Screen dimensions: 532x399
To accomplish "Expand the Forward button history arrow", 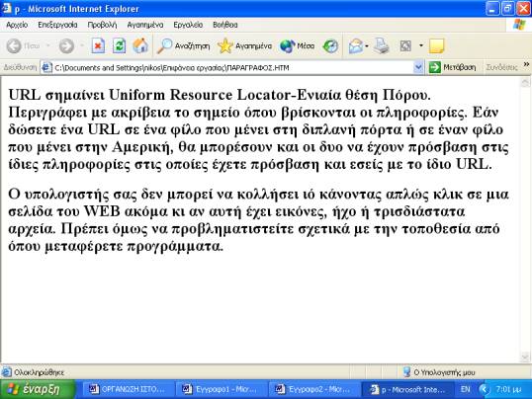I will [x=82, y=45].
